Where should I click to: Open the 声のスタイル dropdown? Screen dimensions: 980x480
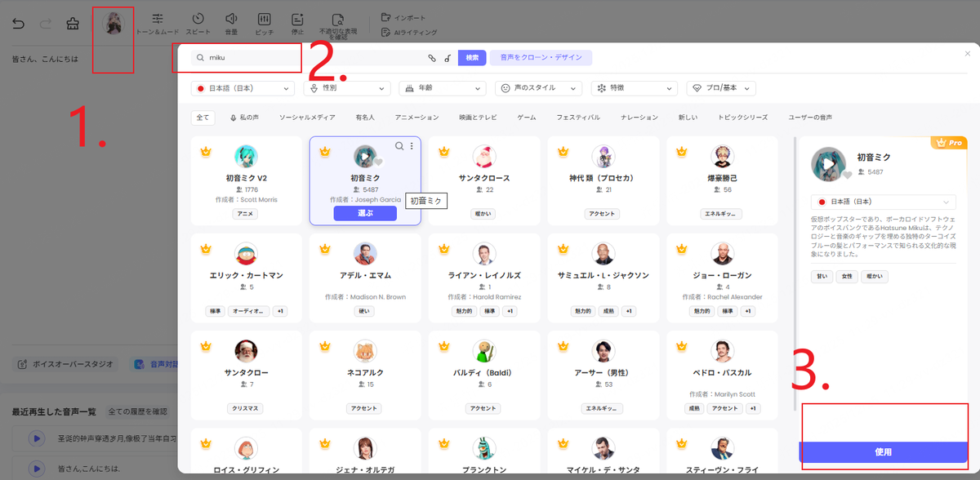pos(538,87)
